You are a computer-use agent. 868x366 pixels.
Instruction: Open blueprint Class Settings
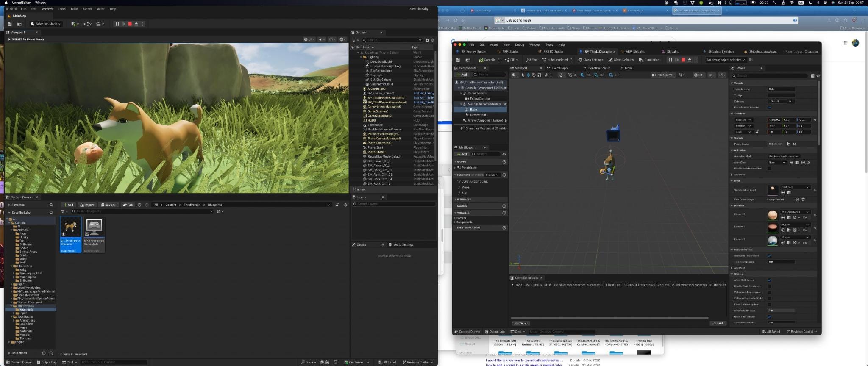pyautogui.click(x=590, y=60)
